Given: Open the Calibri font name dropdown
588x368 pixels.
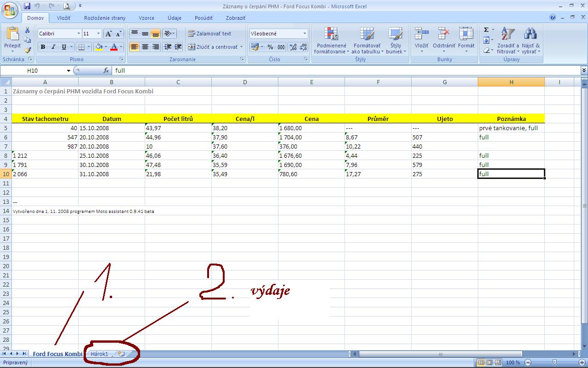Looking at the screenshot, I should click(x=78, y=34).
